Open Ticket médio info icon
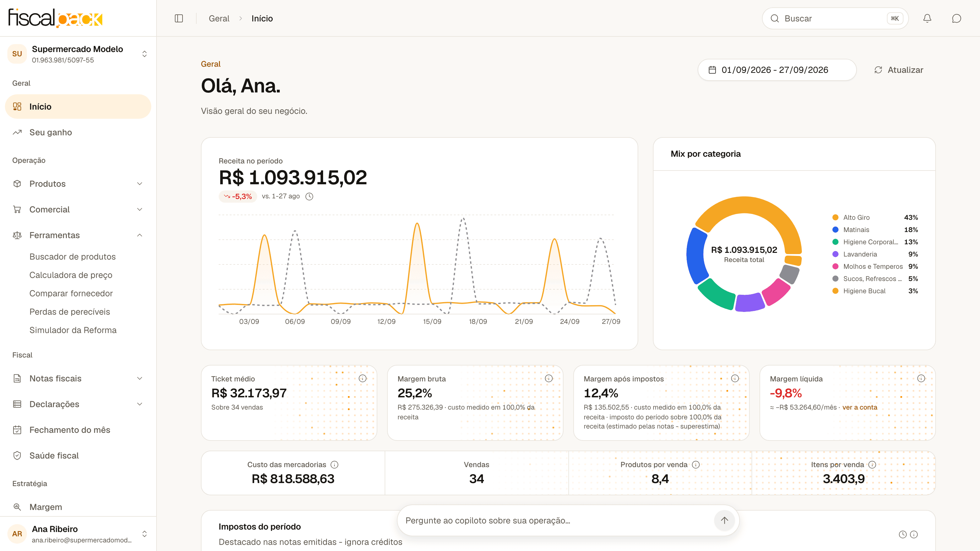Viewport: 980px width, 551px height. pyautogui.click(x=363, y=378)
